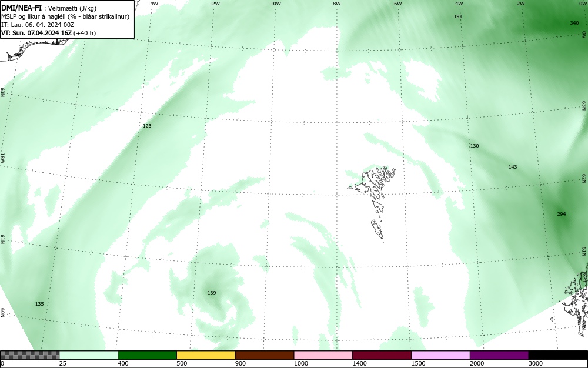Image resolution: width=588 pixels, height=368 pixels.
Task: Click the value '130' on the map
Action: coord(475,146)
